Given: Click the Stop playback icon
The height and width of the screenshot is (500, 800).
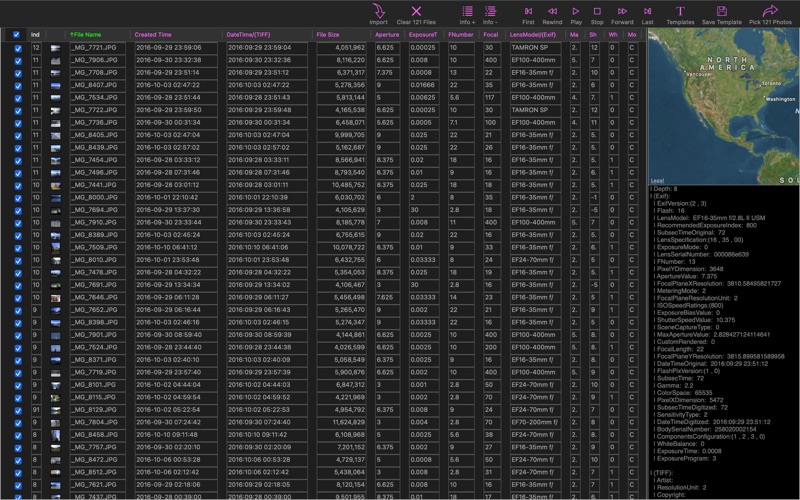Looking at the screenshot, I should [597, 11].
